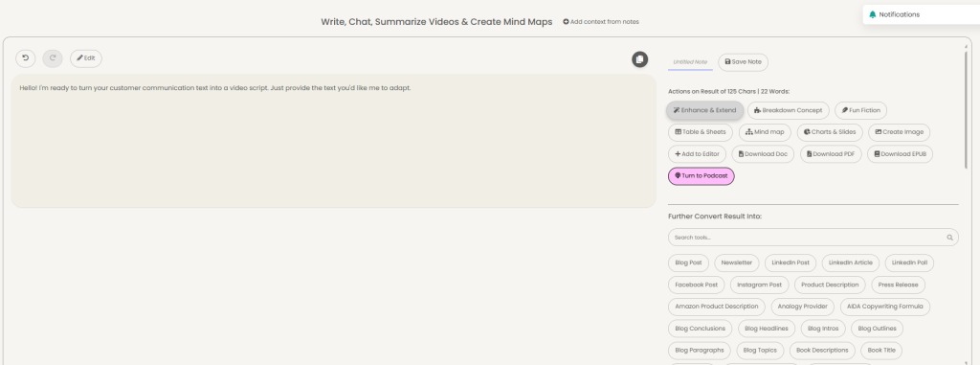Click Add to Editor button

coord(697,154)
